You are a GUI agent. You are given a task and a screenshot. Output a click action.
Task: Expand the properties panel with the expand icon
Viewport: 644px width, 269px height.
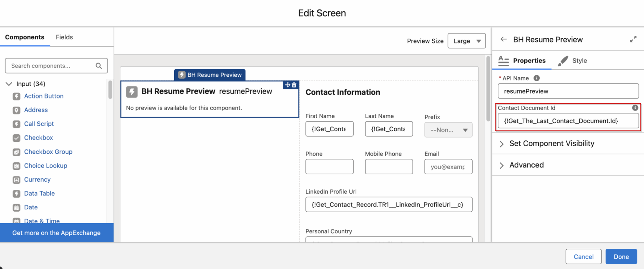633,39
